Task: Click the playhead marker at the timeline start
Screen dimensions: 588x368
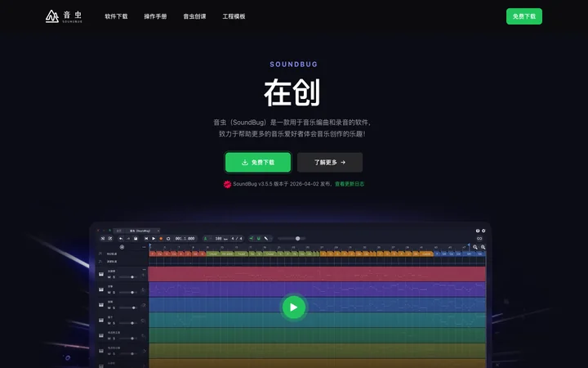Action: (x=150, y=247)
